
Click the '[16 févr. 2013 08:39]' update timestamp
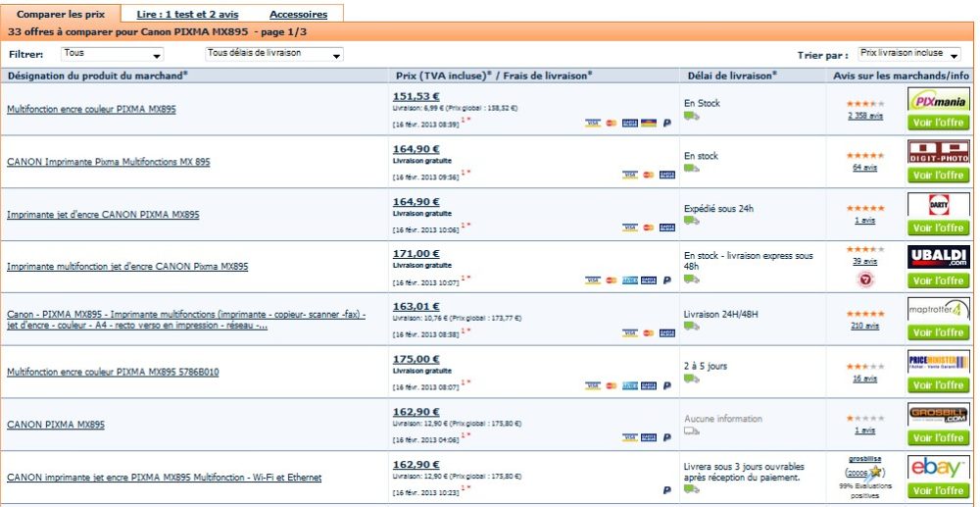(x=425, y=124)
